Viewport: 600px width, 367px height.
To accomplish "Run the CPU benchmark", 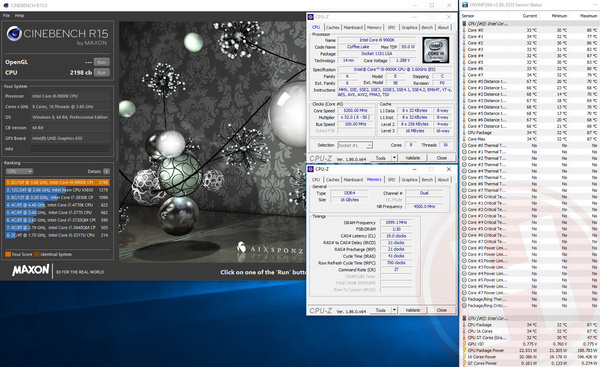I will point(102,72).
